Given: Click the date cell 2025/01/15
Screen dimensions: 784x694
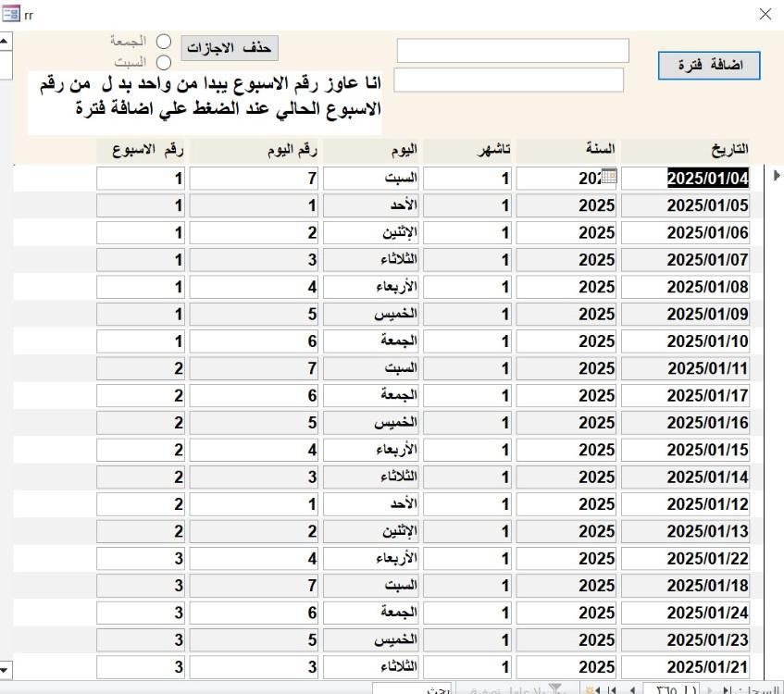Looking at the screenshot, I should (685, 450).
